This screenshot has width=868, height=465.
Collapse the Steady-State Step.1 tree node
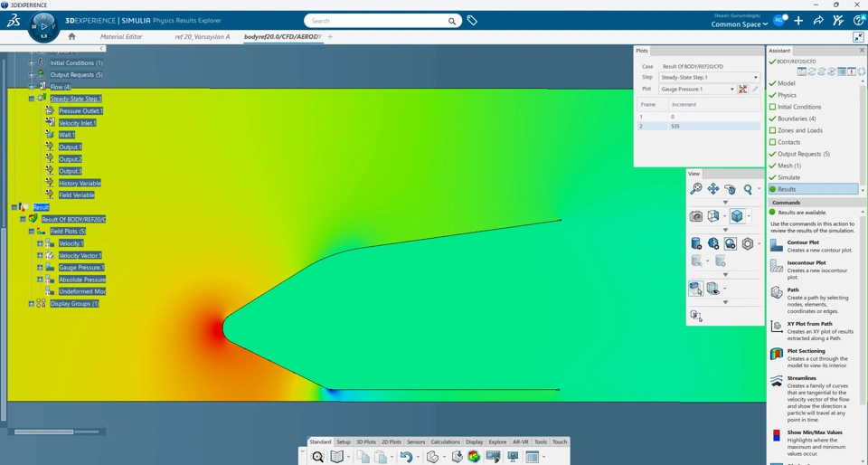(x=32, y=99)
